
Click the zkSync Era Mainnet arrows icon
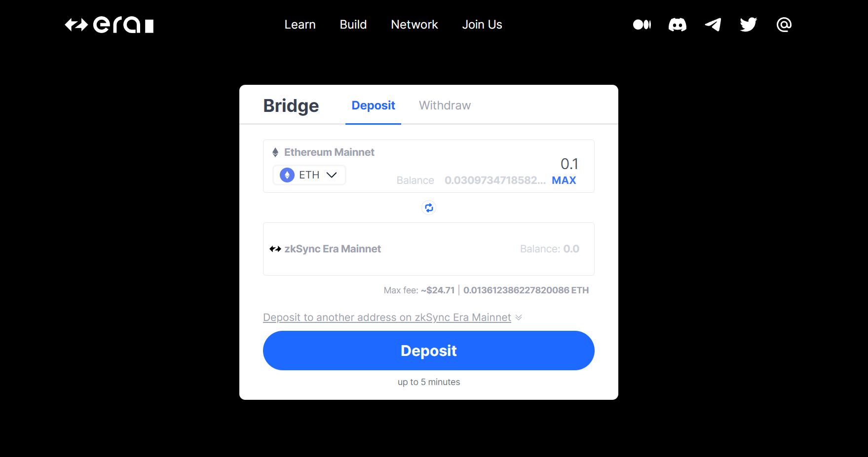[x=275, y=249]
